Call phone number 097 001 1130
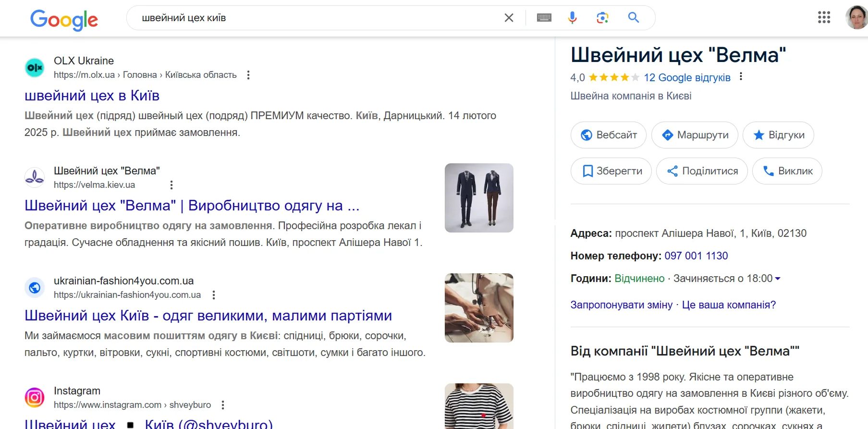This screenshot has width=868, height=429. [x=696, y=256]
